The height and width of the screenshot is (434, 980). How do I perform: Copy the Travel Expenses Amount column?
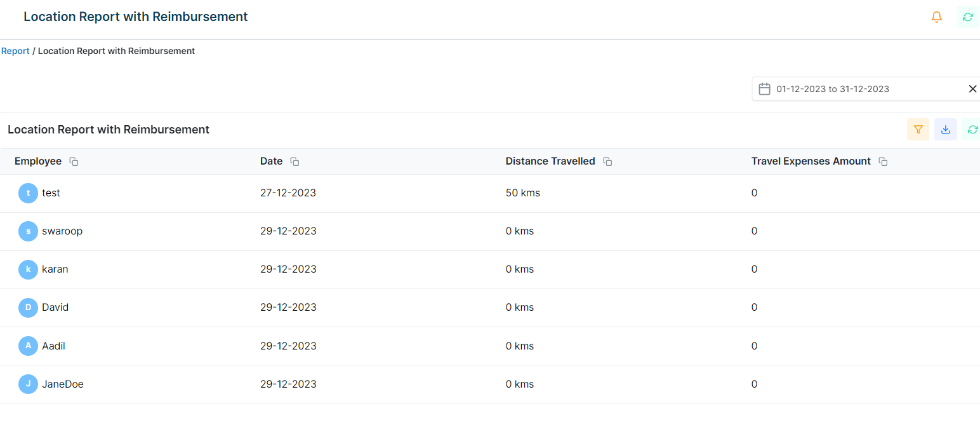883,162
